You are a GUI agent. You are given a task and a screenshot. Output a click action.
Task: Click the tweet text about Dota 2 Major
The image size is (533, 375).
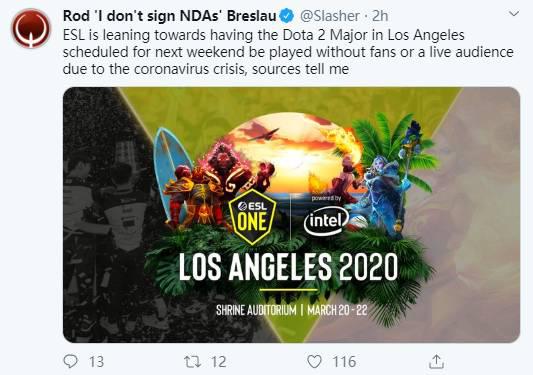[x=288, y=52]
